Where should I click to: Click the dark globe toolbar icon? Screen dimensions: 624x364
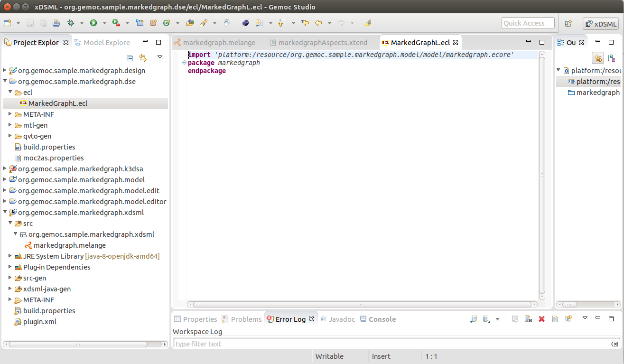coord(245,23)
